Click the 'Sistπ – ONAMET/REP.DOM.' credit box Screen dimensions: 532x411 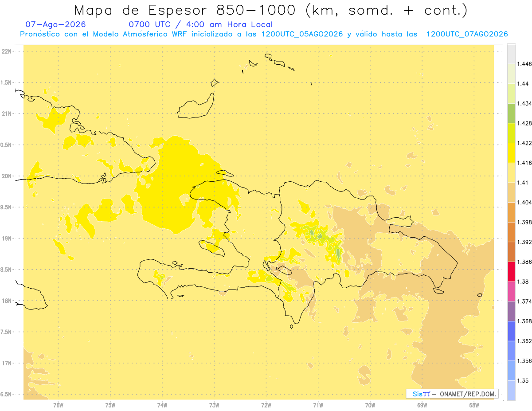452,394
